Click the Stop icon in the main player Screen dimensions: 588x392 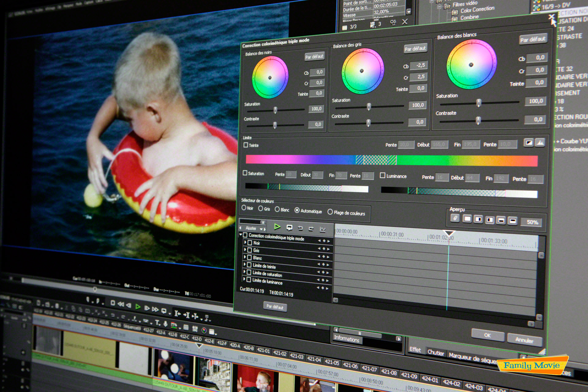click(113, 303)
